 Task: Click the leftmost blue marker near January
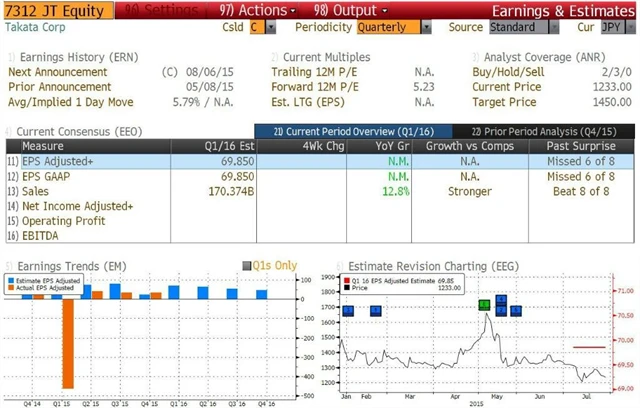[348, 311]
